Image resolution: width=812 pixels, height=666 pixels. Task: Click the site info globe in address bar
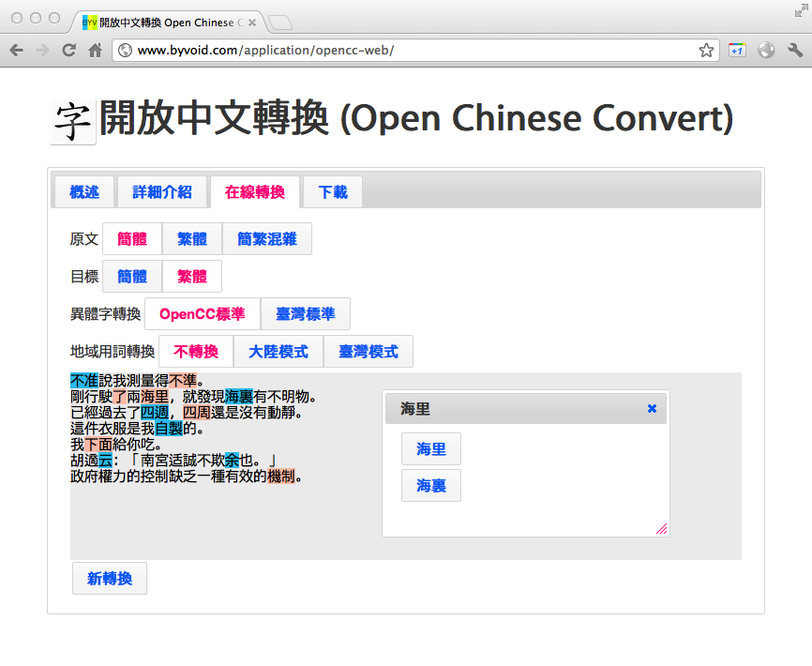pos(126,51)
